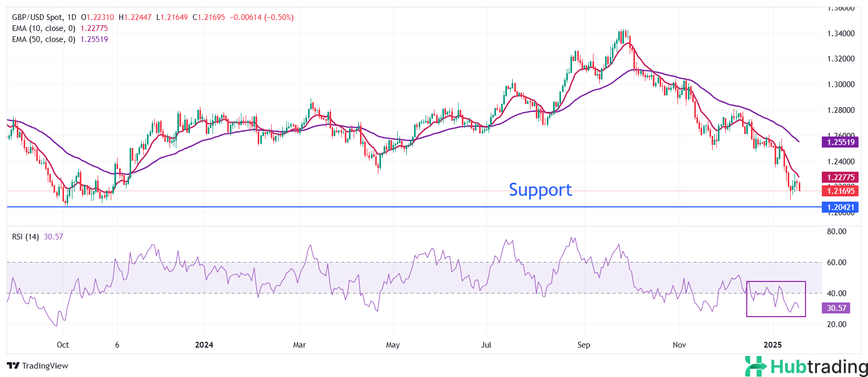Click the green Hubtrading logo icon
This screenshot has height=377, width=868.
tap(756, 366)
